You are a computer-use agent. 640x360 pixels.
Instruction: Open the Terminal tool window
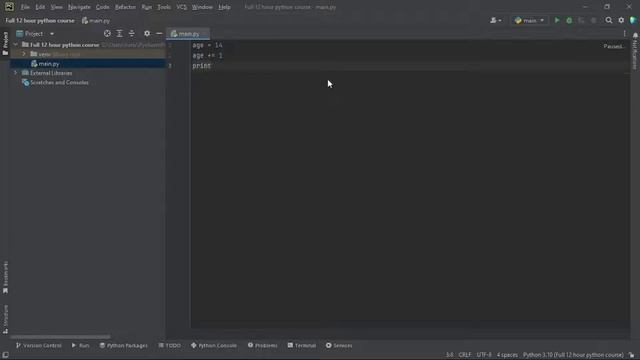pyautogui.click(x=302, y=345)
